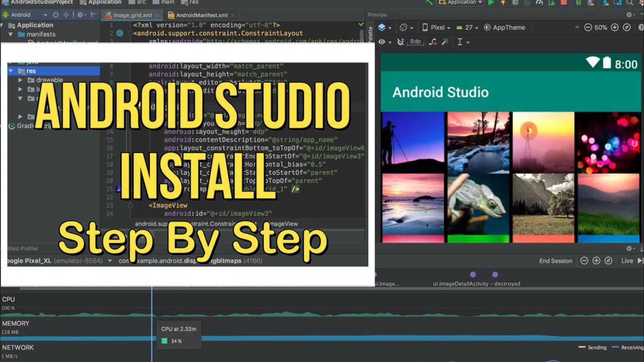644x362 pixels.
Task: Click the red Stop button in top toolbar
Action: pyautogui.click(x=563, y=3)
